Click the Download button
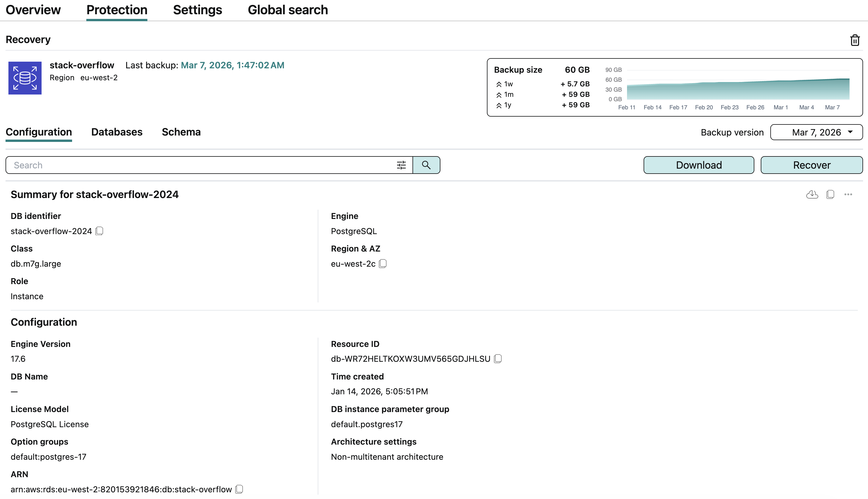868x499 pixels. pyautogui.click(x=699, y=165)
